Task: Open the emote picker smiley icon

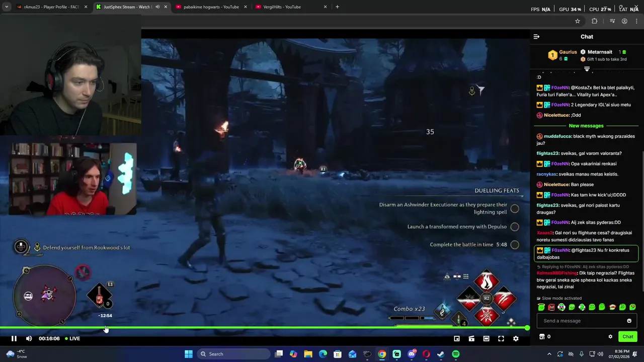Action: click(629, 321)
